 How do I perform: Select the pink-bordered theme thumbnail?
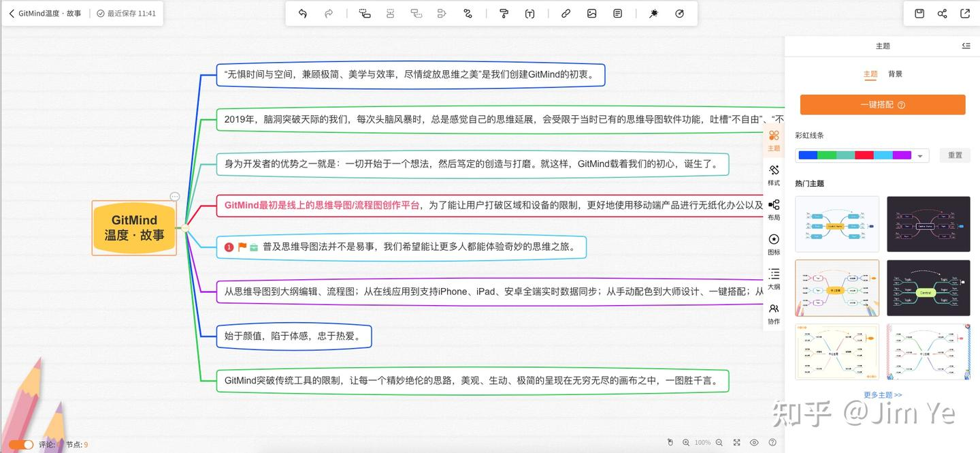click(x=928, y=352)
